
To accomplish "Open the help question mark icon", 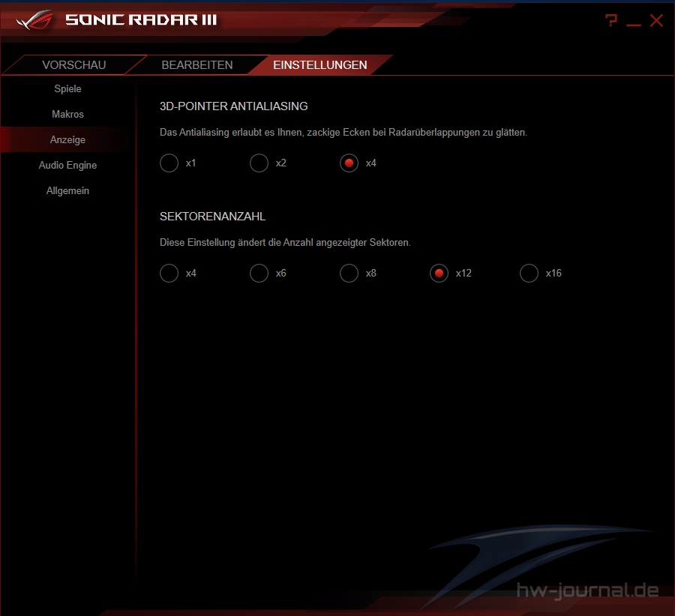I will (x=610, y=20).
